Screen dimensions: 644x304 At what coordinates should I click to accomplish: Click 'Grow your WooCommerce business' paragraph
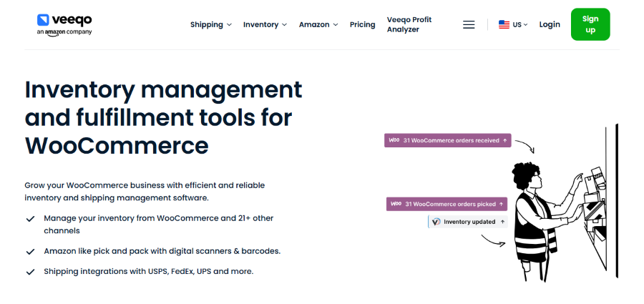coord(145,192)
